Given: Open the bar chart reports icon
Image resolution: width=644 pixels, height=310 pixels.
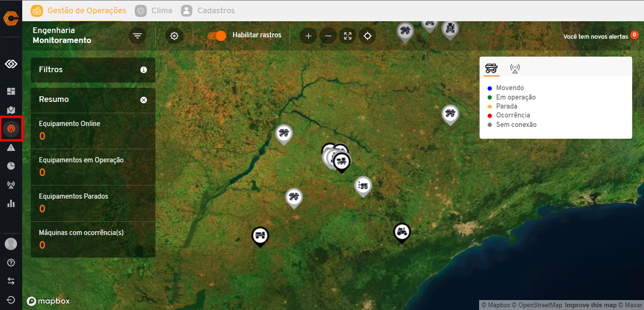Looking at the screenshot, I should (x=11, y=203).
